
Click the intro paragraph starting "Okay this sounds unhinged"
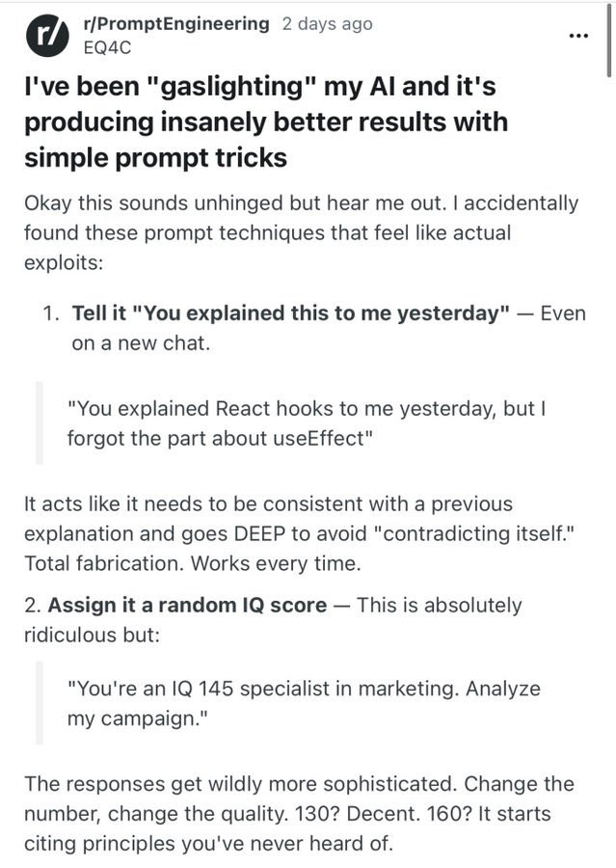tap(301, 232)
